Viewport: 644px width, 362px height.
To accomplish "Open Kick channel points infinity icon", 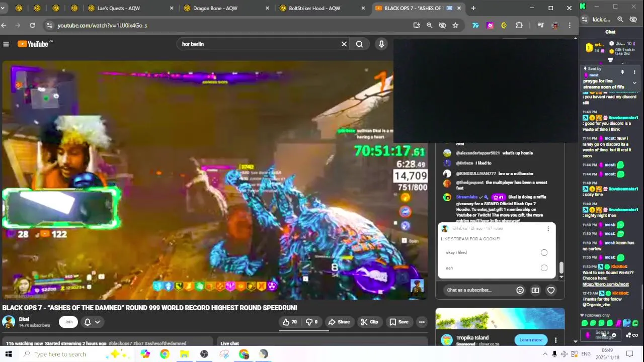I will click(x=635, y=335).
